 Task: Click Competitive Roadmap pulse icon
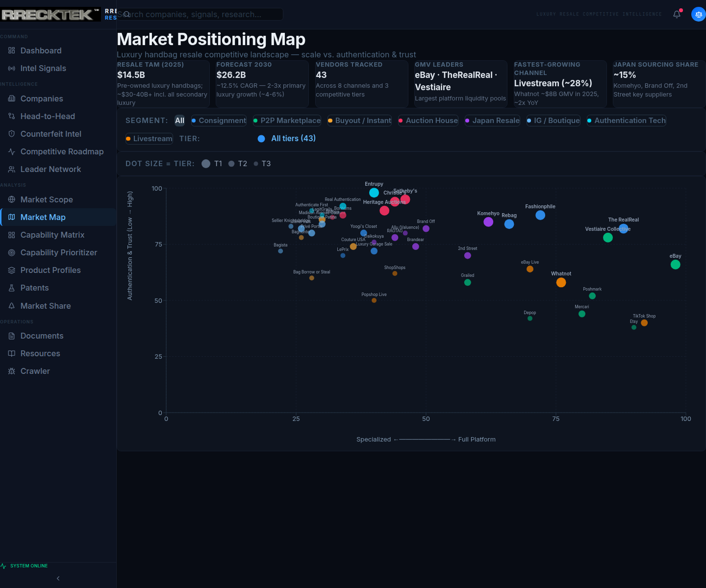(12, 151)
